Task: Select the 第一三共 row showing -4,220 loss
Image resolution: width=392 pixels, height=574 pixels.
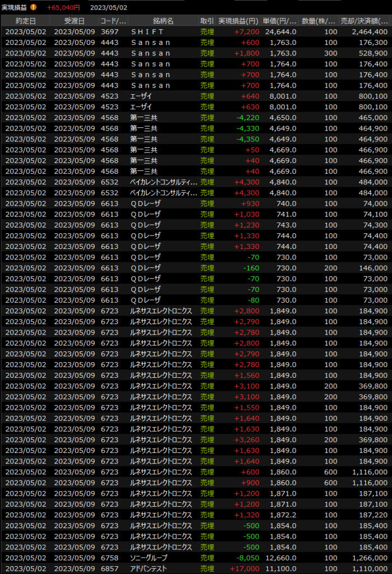Action: pos(196,118)
